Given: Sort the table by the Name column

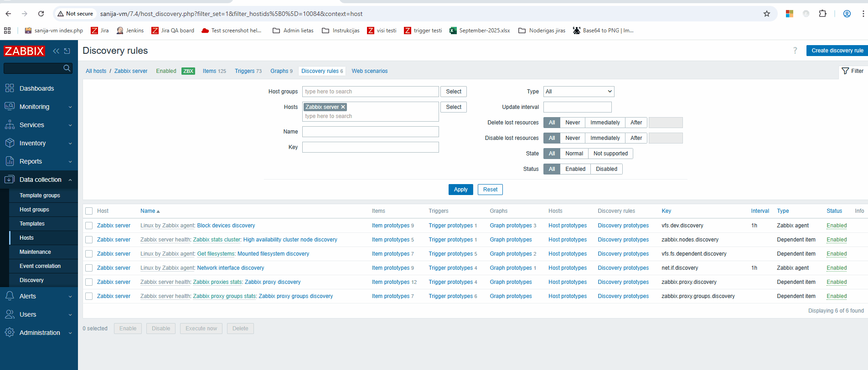Looking at the screenshot, I should 150,211.
